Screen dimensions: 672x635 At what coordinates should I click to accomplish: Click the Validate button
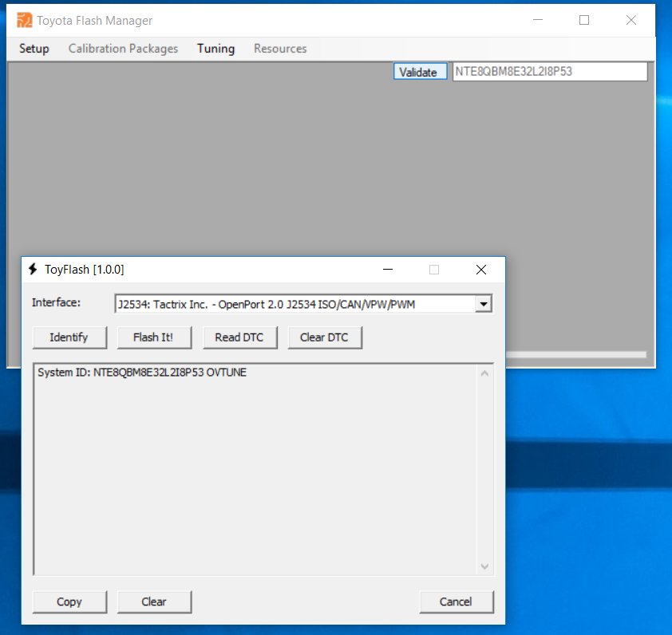coord(420,72)
